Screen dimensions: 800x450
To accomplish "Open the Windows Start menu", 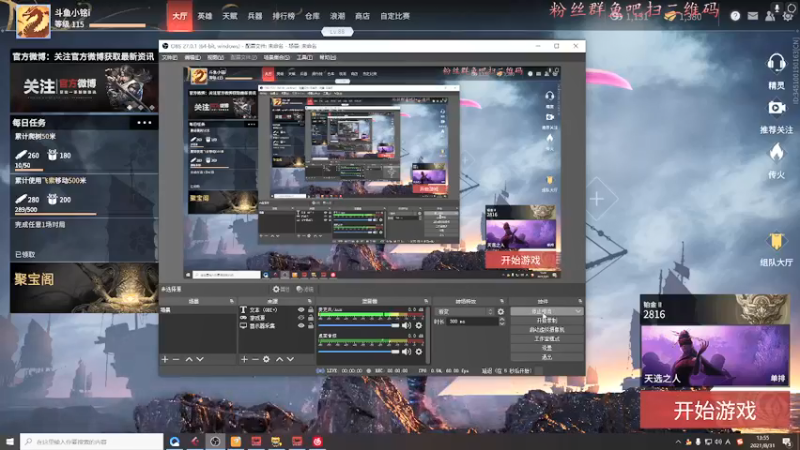I will [x=10, y=441].
